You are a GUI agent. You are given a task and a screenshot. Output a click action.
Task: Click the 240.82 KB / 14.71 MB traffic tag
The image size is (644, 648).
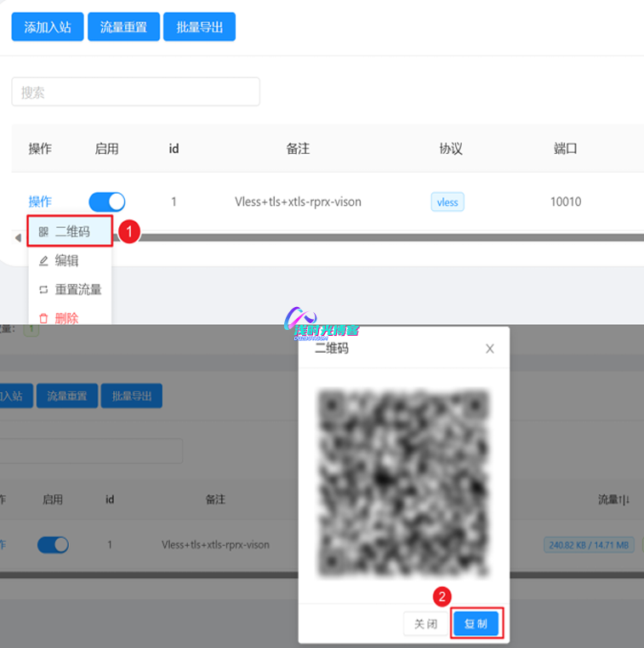coord(588,545)
